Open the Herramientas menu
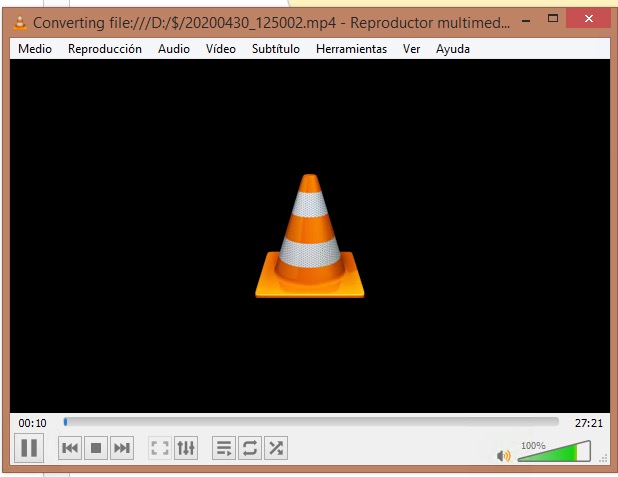 pos(352,49)
